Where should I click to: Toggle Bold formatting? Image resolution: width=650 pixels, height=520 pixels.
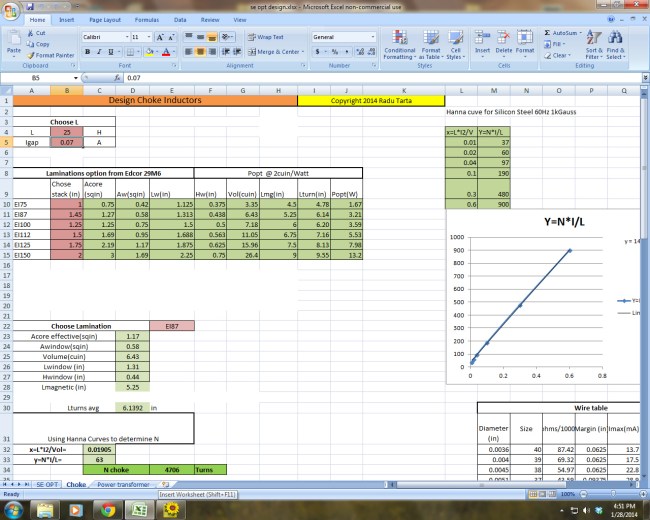(x=85, y=51)
